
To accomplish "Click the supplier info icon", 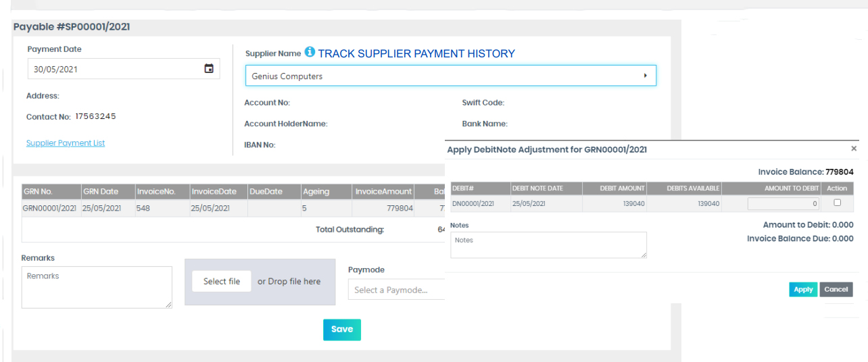I will pyautogui.click(x=310, y=52).
